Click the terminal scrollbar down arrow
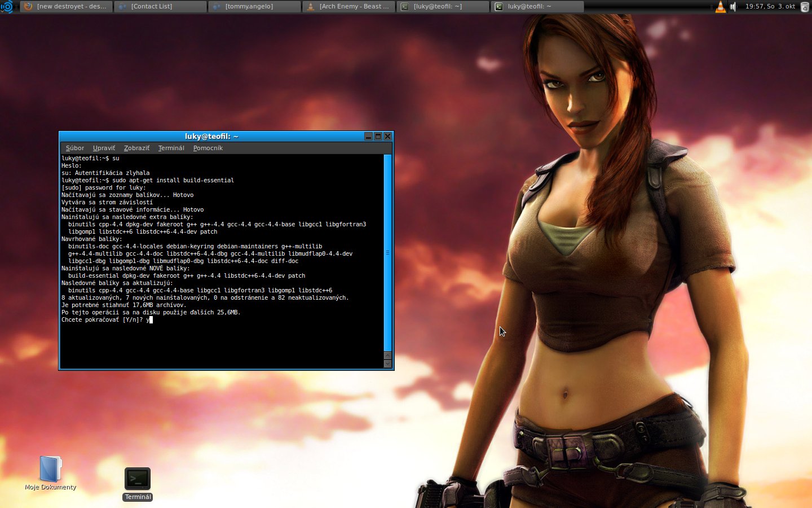Image resolution: width=812 pixels, height=508 pixels. click(387, 364)
